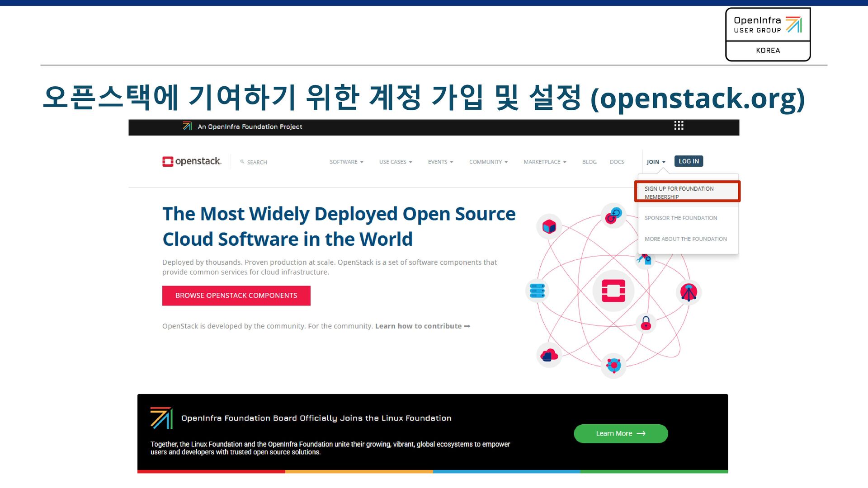Select Sign Up for Foundation Membership
This screenshot has width=868, height=488.
[x=687, y=192]
